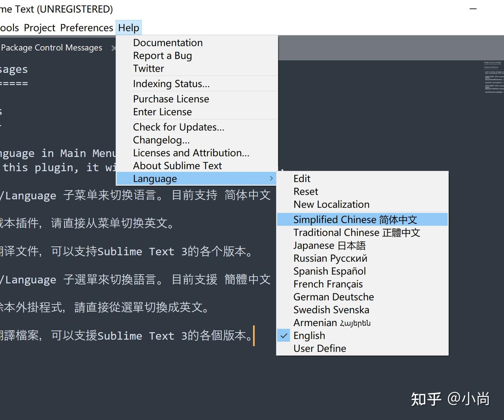504x420 pixels.
Task: Click Enter License
Action: (x=162, y=112)
